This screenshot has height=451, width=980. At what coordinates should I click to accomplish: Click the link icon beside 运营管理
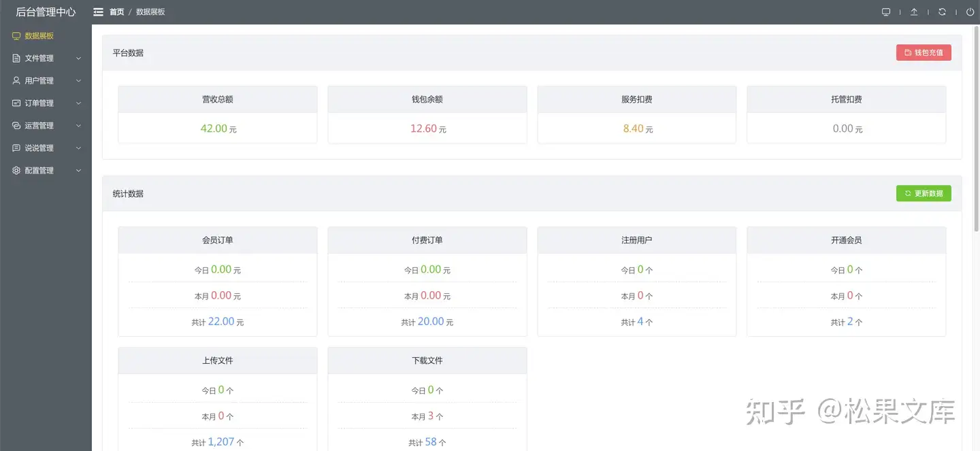pos(16,126)
